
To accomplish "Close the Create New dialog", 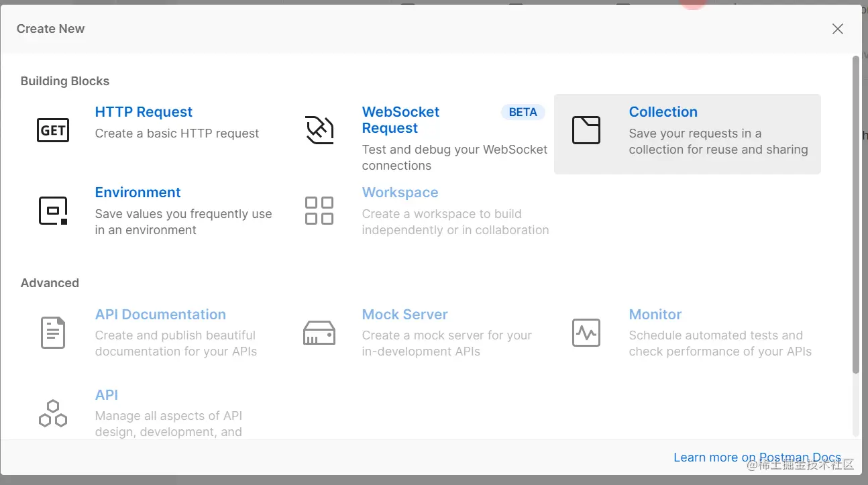I will pos(837,29).
